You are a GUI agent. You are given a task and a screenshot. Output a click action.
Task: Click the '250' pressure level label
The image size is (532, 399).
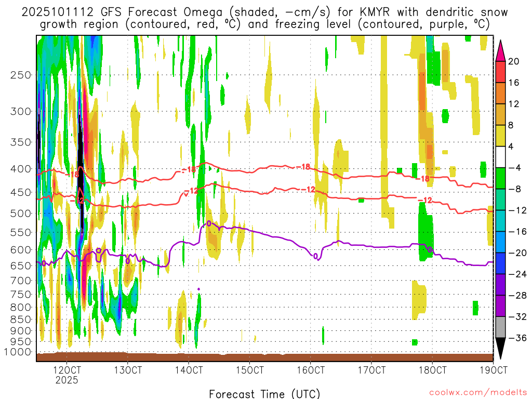pos(21,75)
